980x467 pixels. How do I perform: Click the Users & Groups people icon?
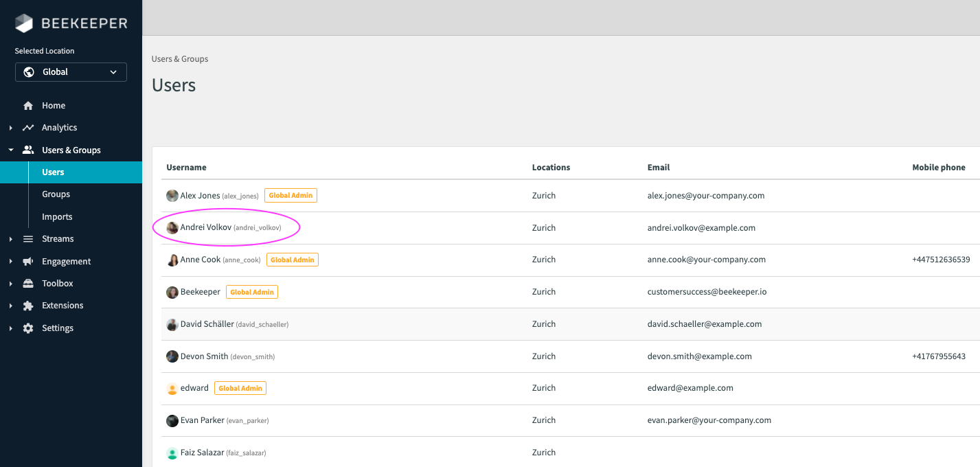[x=27, y=149]
